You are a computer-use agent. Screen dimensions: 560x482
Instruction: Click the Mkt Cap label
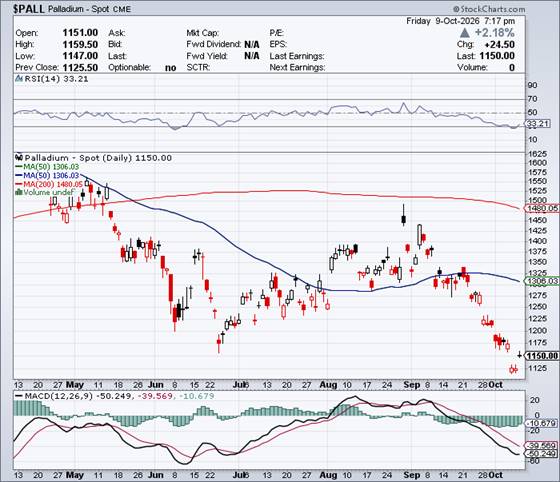point(202,33)
